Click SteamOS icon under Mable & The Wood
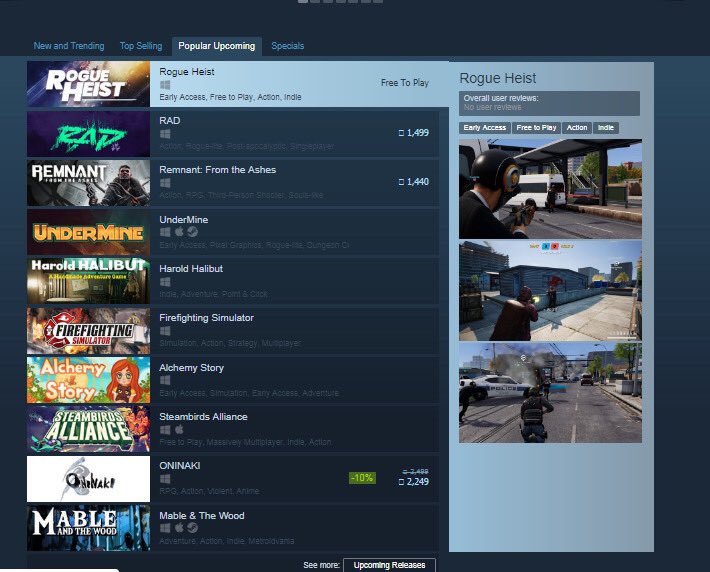 tap(192, 528)
